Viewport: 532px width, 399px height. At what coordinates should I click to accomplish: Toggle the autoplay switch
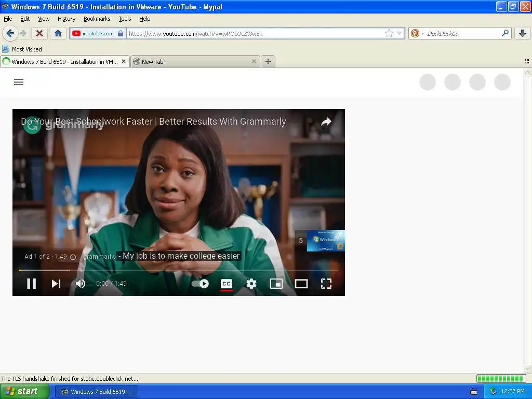[200, 284]
